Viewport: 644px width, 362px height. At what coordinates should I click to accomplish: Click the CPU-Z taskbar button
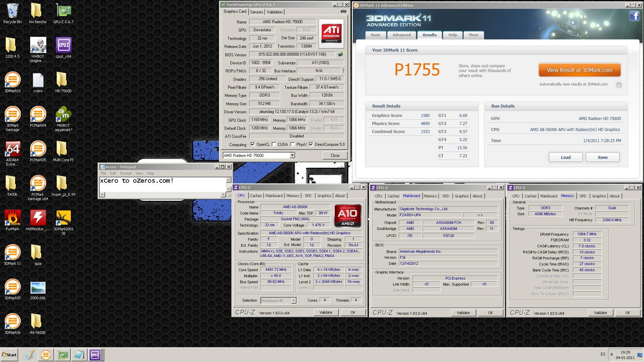(95, 355)
